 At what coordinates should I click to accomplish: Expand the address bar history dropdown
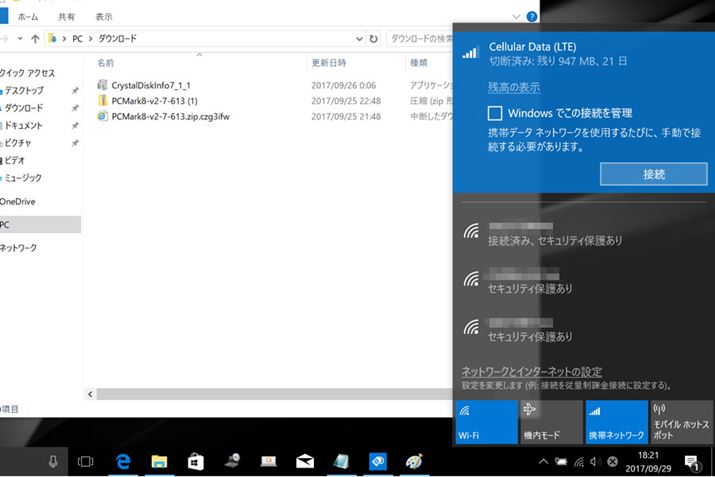[x=359, y=38]
